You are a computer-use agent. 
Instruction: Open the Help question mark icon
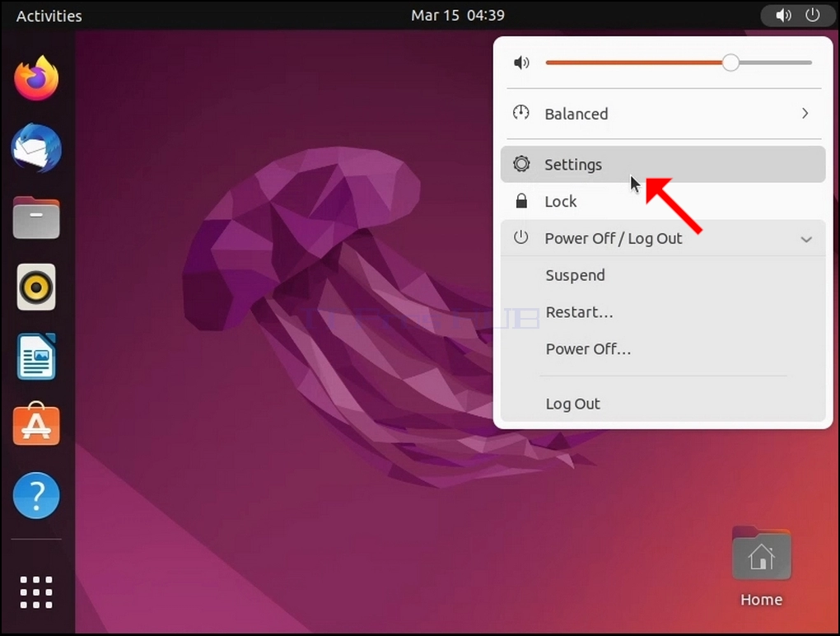click(x=36, y=496)
